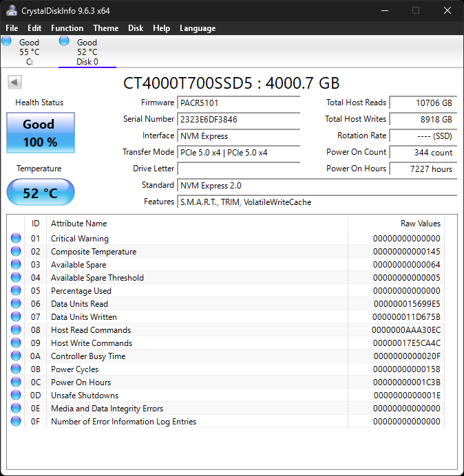Select the C: drive tab

coord(29,52)
